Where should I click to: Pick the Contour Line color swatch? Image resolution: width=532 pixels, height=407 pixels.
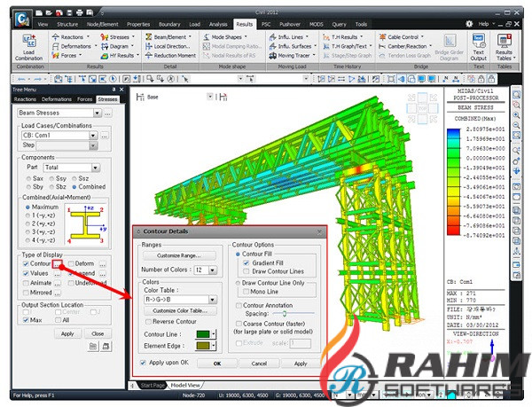pyautogui.click(x=203, y=334)
